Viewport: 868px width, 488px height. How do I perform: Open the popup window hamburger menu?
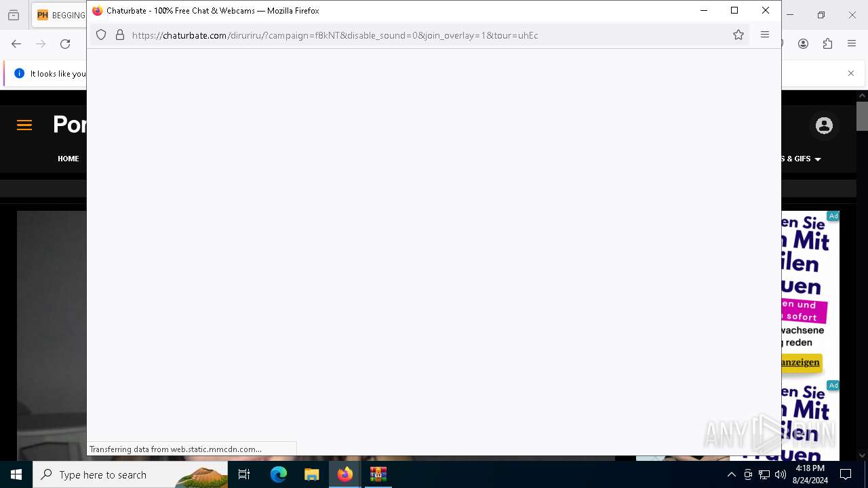pyautogui.click(x=765, y=35)
